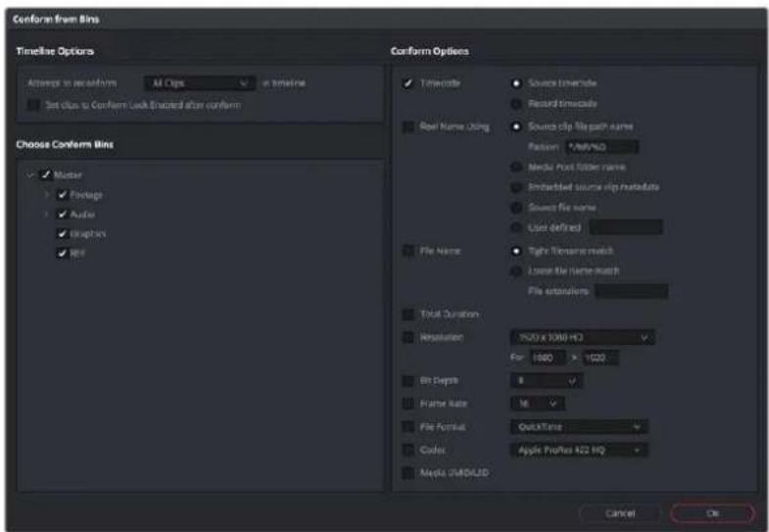Enable the File Name checkbox
This screenshot has height=532, width=769.
[x=408, y=251]
